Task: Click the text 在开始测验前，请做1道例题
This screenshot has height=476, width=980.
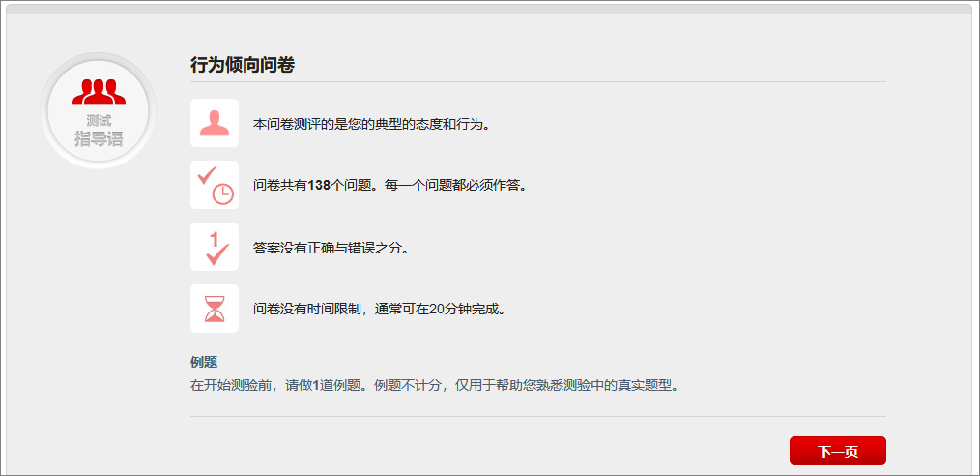Action: coord(274,385)
